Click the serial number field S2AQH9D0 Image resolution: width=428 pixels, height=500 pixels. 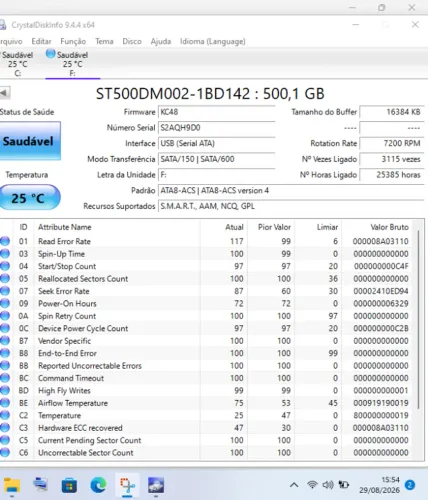[217, 128]
